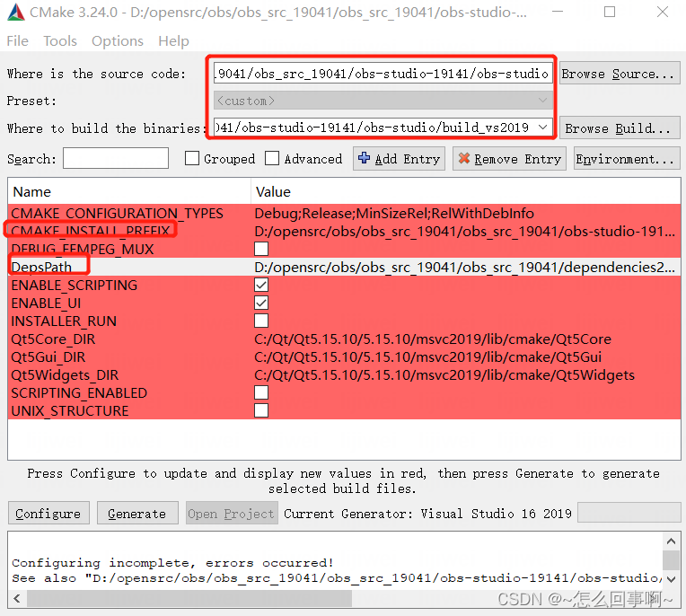Click the Value column header

coord(465,191)
